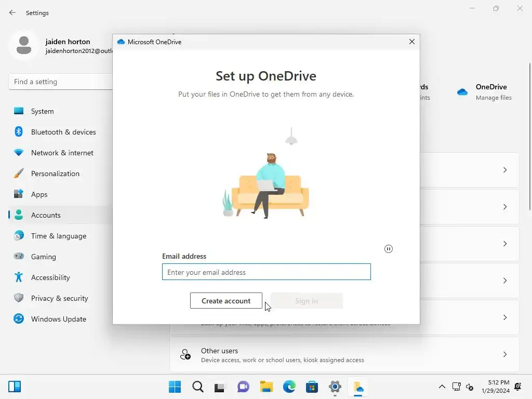
Task: Click the OneDrive cloud icon in Settings header
Action: (462, 91)
